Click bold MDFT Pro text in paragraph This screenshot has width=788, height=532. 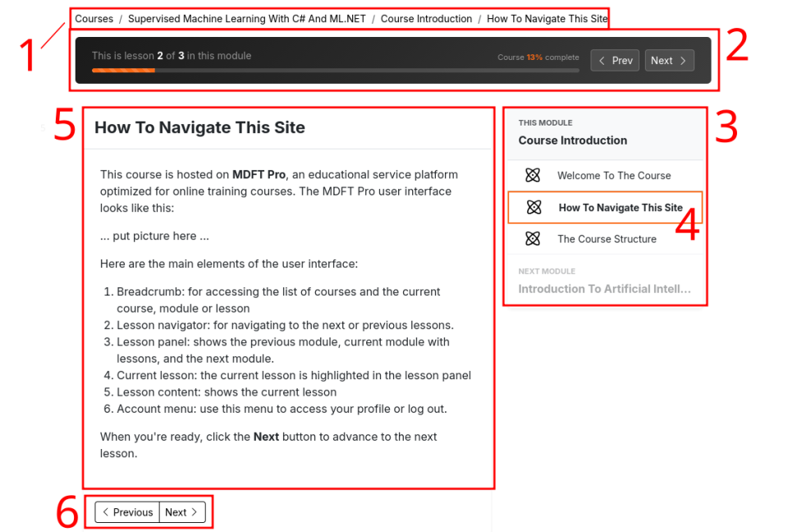259,175
